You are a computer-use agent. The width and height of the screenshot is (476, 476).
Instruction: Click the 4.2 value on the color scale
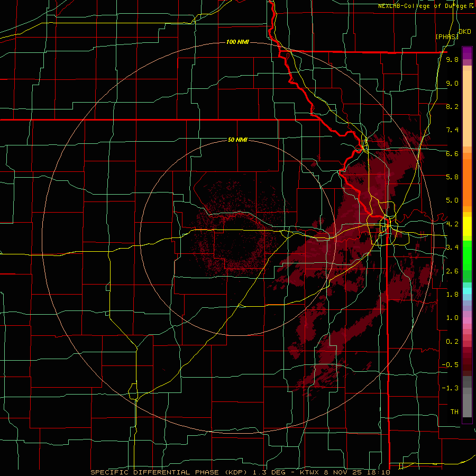point(452,224)
